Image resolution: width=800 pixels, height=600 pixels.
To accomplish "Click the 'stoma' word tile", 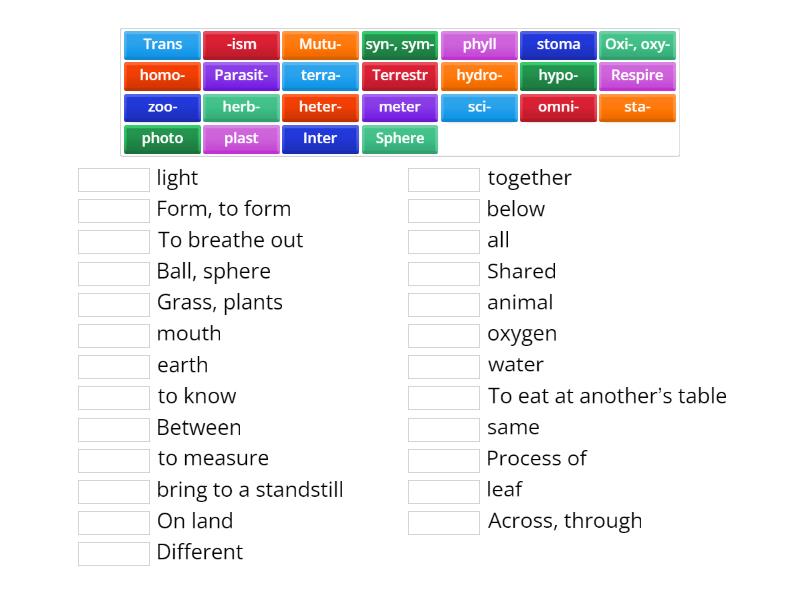I will coord(558,45).
